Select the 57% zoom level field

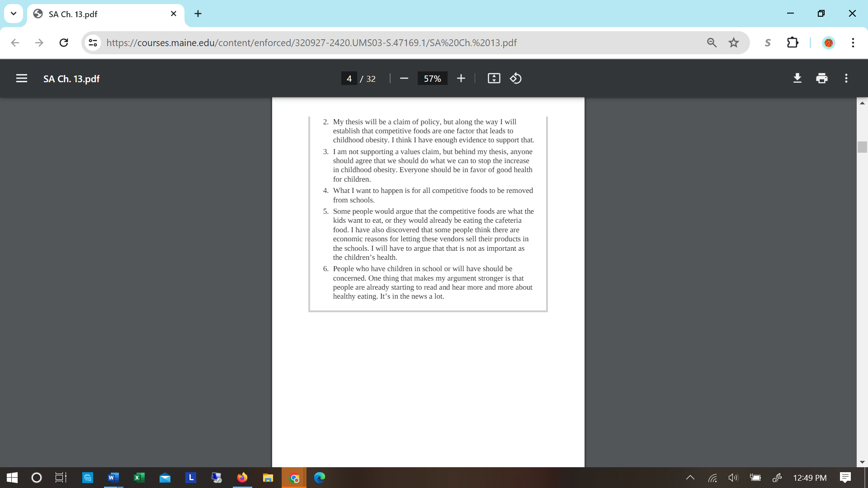[432, 79]
